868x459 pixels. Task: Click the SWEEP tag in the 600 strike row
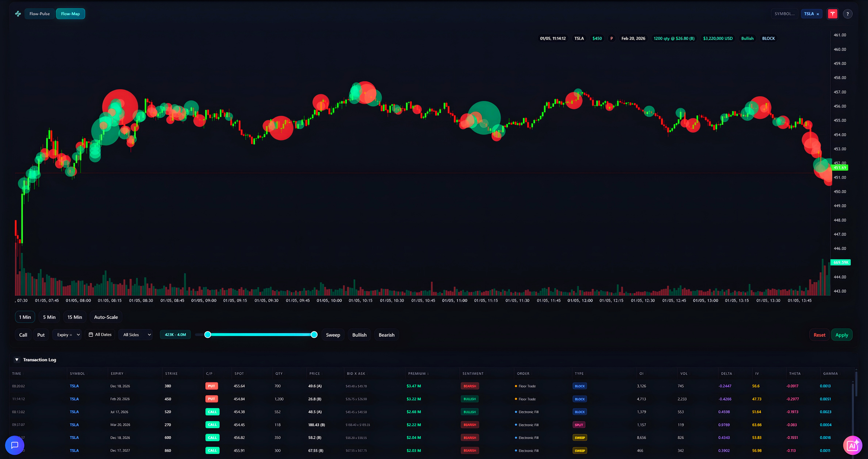tap(580, 438)
